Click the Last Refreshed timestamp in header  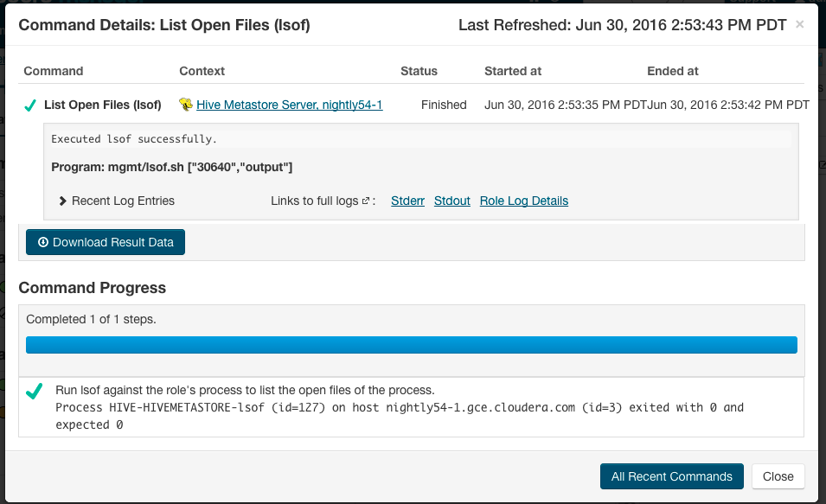tap(620, 25)
